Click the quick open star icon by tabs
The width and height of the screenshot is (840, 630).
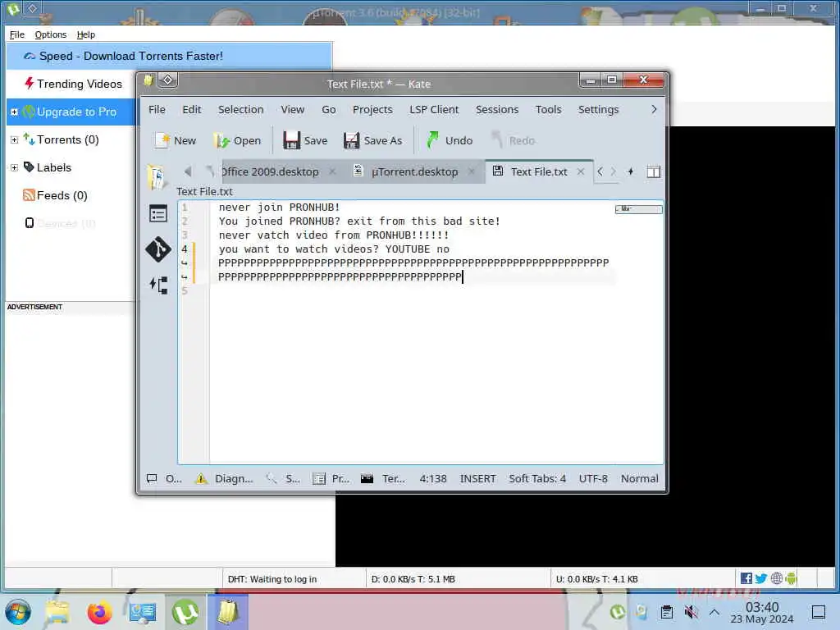631,171
